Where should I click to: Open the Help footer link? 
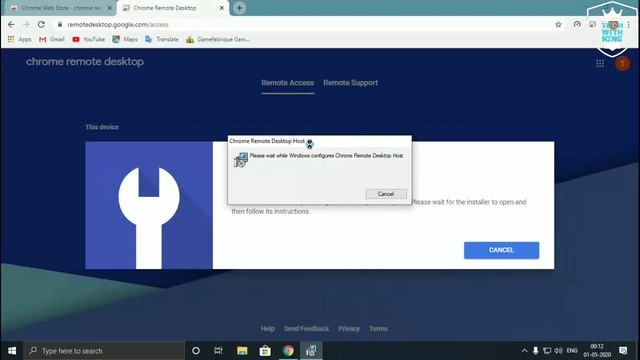coord(268,329)
